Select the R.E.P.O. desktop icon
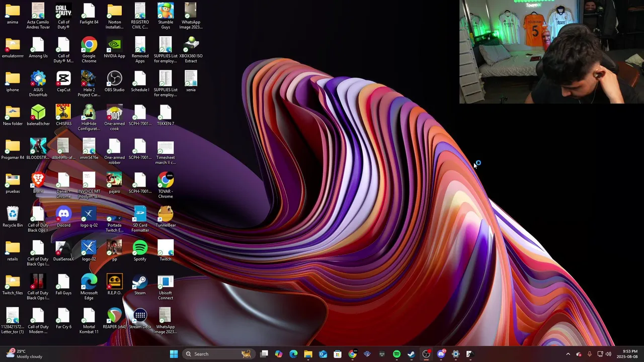Viewport: 644px width, 362px height. (114, 285)
